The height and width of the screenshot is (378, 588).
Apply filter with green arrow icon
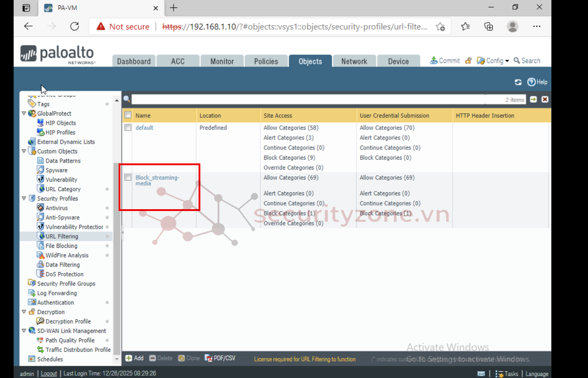[x=533, y=100]
